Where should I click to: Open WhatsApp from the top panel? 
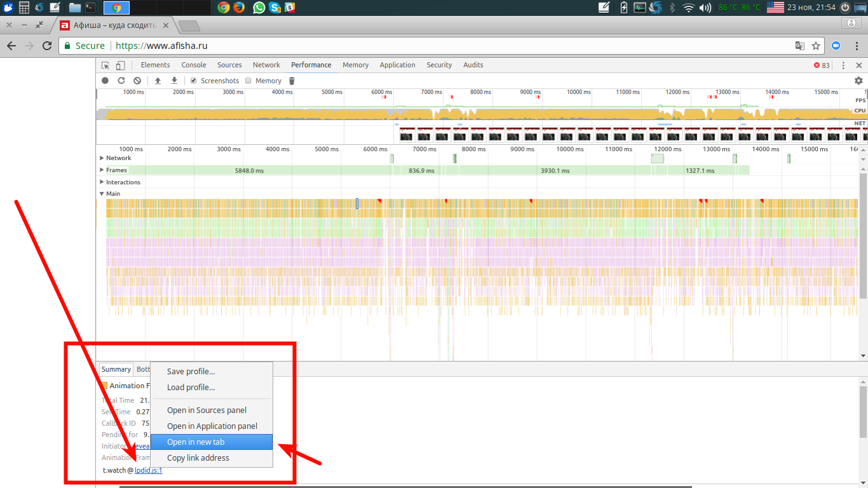coord(259,8)
